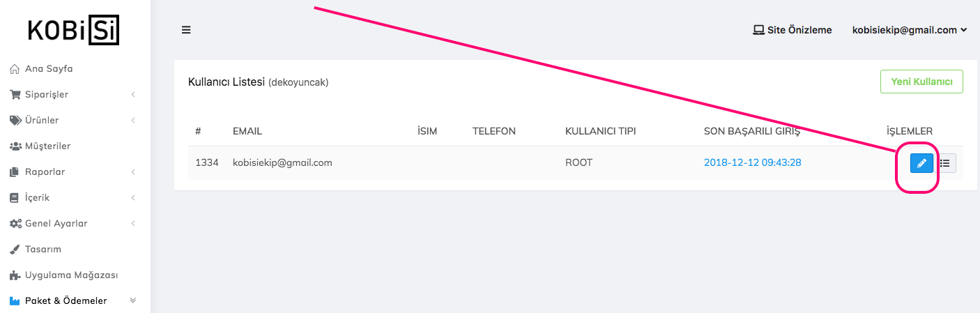Click the Yeni Kullanıcı button
Screen dimensions: 980x313
[921, 82]
